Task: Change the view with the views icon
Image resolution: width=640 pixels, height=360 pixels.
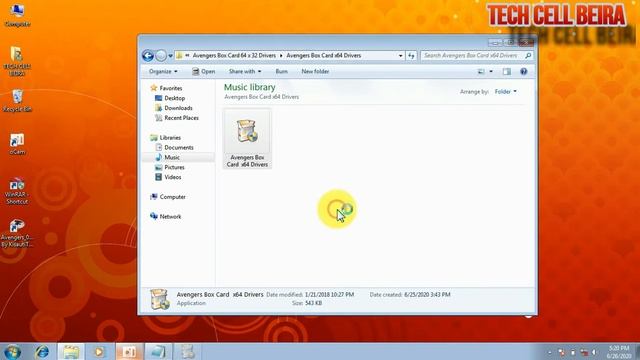Action: (x=481, y=72)
